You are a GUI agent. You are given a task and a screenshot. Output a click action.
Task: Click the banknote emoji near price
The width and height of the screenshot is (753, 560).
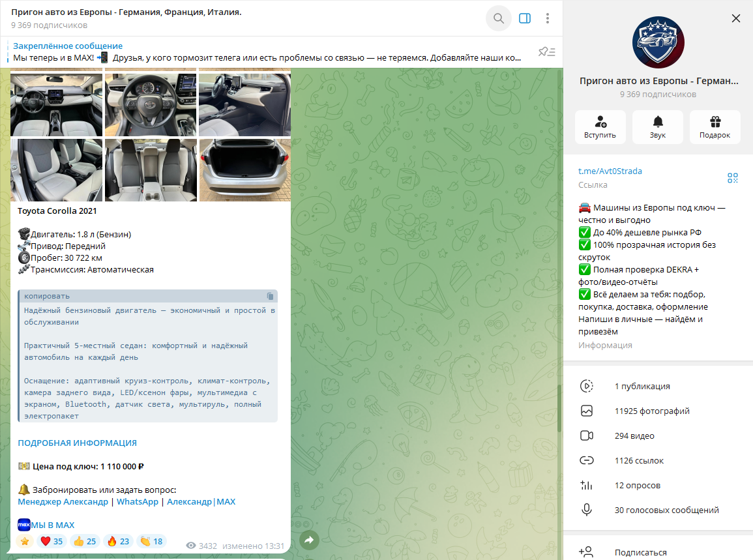[x=24, y=466]
